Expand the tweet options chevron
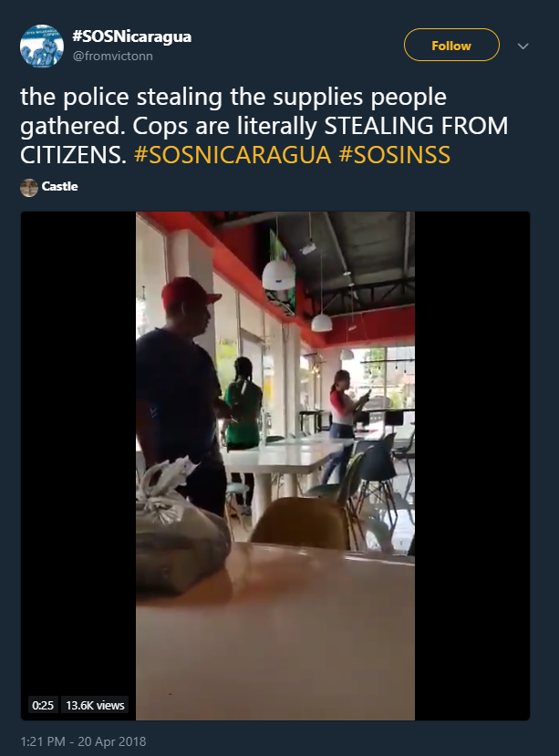The height and width of the screenshot is (756, 559). [523, 46]
